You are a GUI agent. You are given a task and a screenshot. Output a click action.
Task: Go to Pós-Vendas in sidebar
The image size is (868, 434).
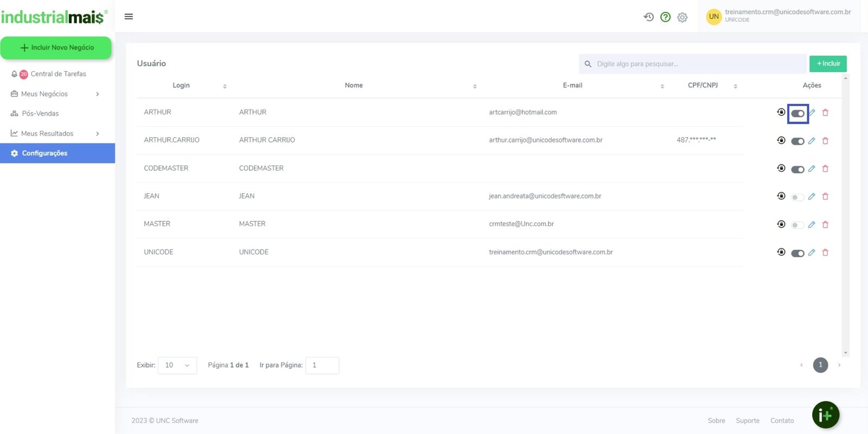(40, 113)
